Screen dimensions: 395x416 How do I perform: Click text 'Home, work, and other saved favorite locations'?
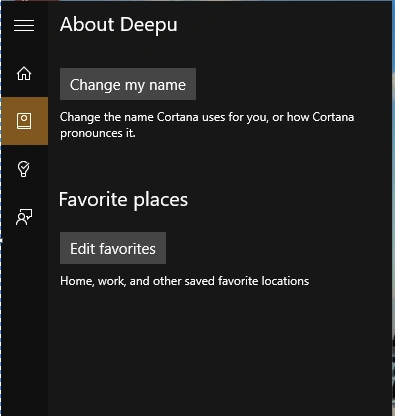pos(185,281)
